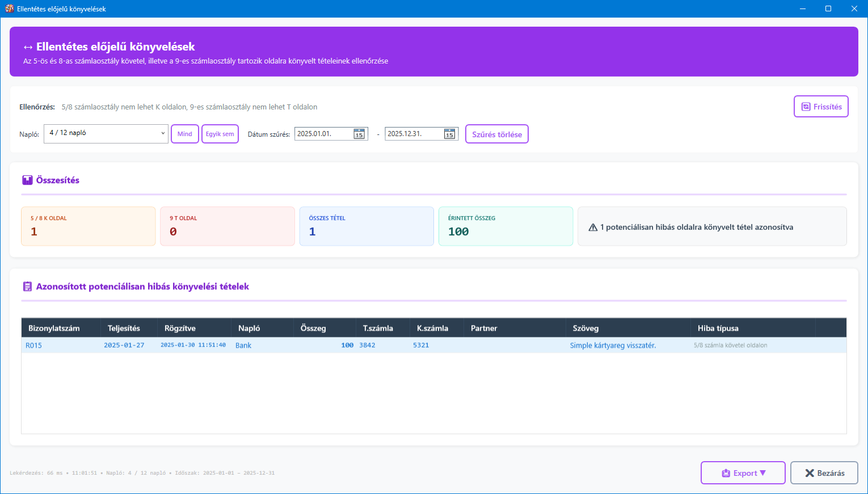Open the Export dropdown menu
This screenshot has width=868, height=494.
coord(743,473)
